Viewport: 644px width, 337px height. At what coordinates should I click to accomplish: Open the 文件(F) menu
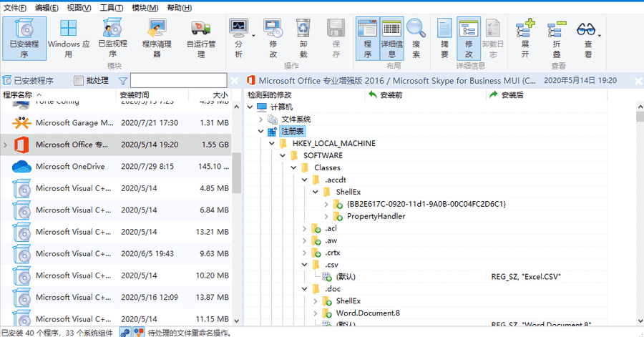[x=15, y=8]
